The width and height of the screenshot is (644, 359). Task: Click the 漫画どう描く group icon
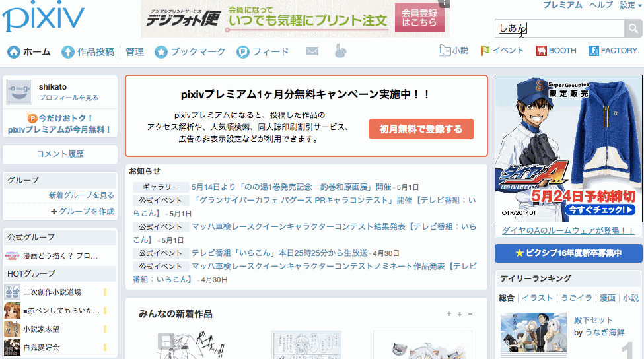pyautogui.click(x=13, y=255)
